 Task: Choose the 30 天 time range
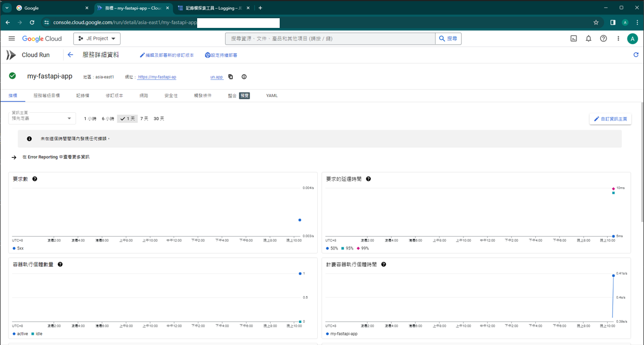[x=159, y=119]
